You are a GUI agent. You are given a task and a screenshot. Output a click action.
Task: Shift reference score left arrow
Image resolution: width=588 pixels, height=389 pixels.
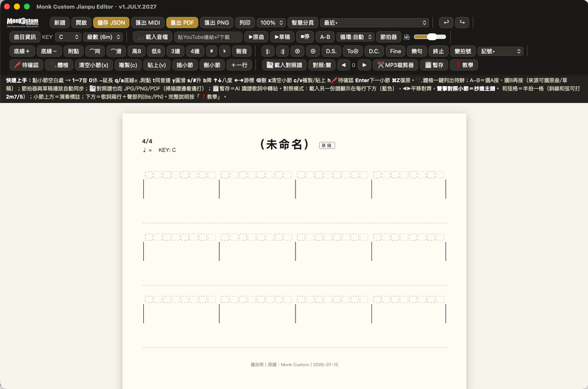click(343, 65)
